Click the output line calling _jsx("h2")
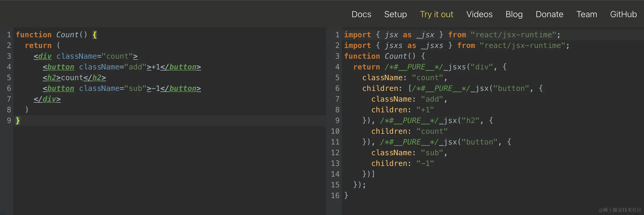644x215 pixels. [428, 120]
